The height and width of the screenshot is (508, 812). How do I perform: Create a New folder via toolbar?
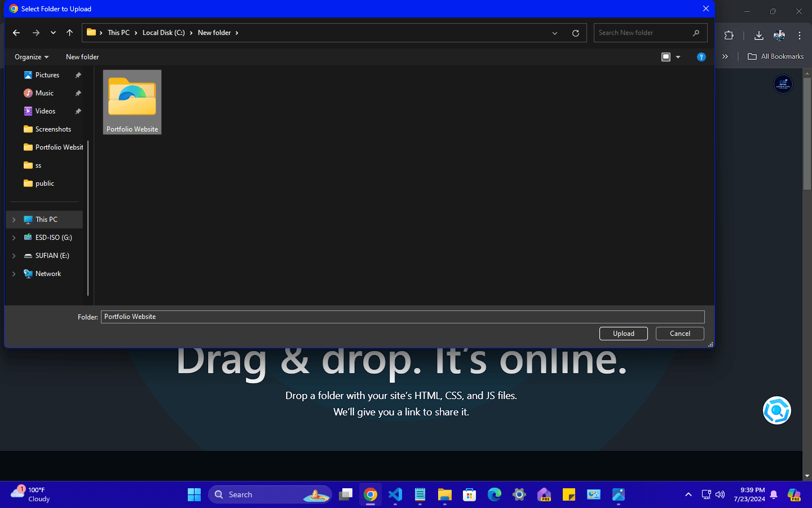point(82,57)
